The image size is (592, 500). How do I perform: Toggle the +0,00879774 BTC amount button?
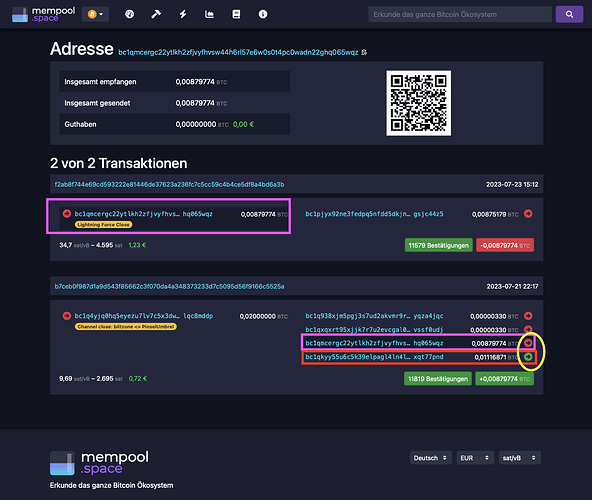tap(504, 379)
